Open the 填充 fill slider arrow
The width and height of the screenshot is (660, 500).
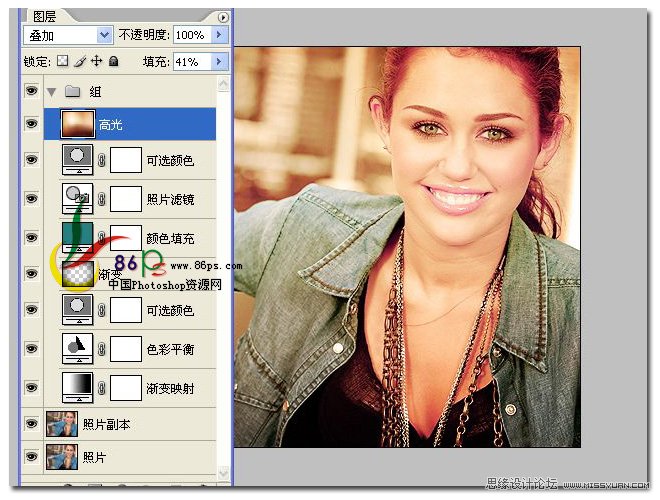tap(219, 61)
